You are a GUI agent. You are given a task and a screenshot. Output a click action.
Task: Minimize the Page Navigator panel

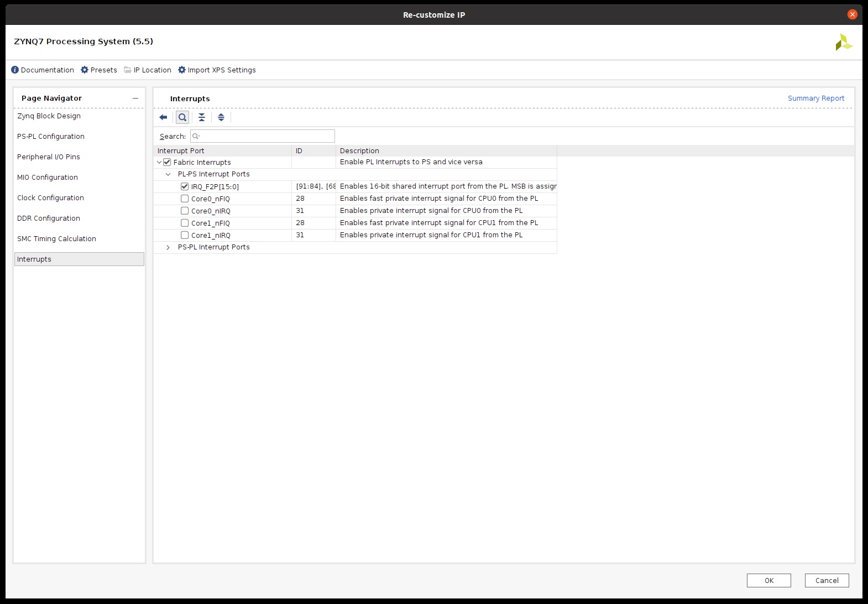point(135,98)
